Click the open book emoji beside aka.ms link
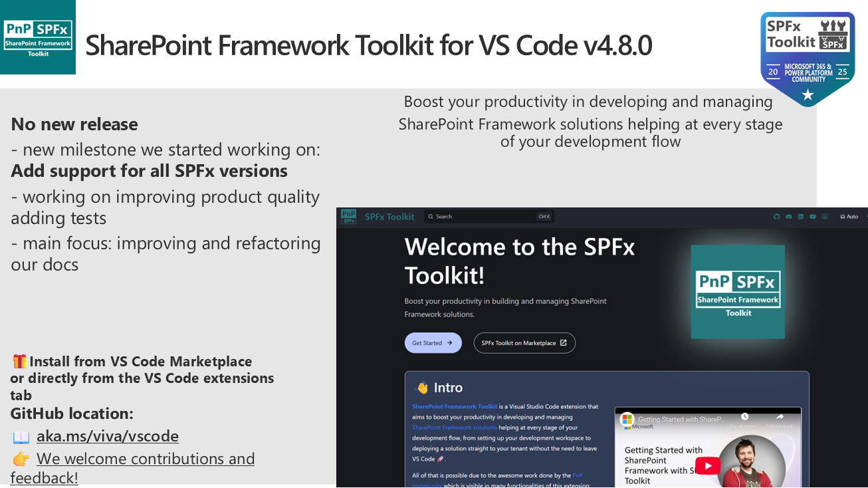 coord(21,437)
